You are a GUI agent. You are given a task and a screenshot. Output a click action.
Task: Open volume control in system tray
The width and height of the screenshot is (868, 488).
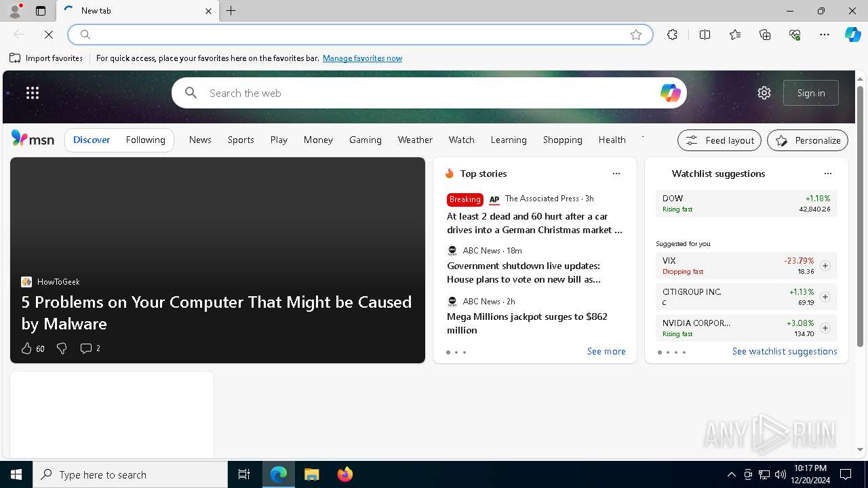[780, 474]
